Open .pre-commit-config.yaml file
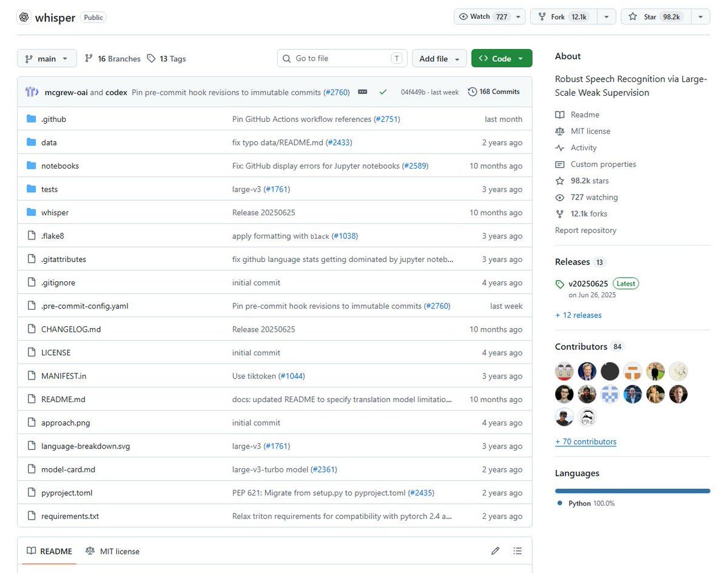 (x=85, y=306)
